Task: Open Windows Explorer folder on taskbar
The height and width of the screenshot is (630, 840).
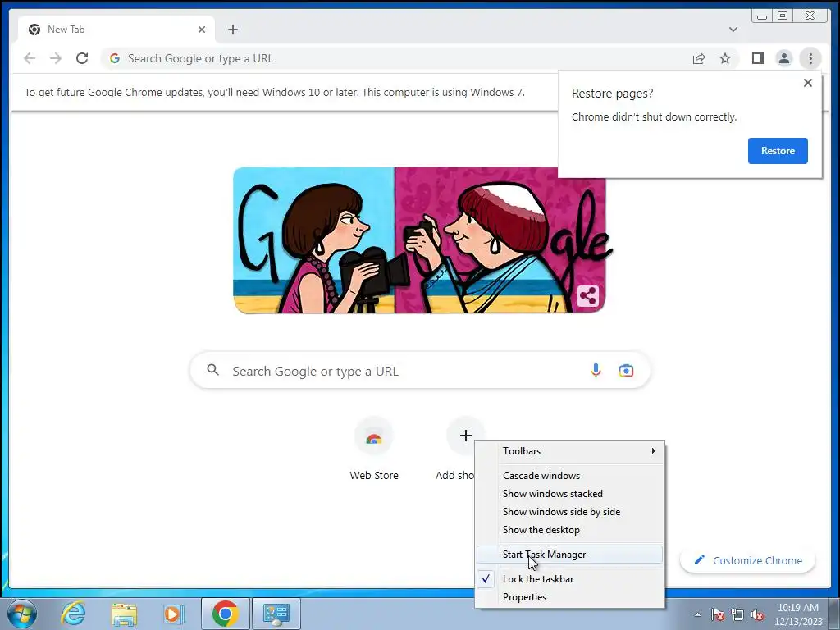Action: pyautogui.click(x=124, y=614)
